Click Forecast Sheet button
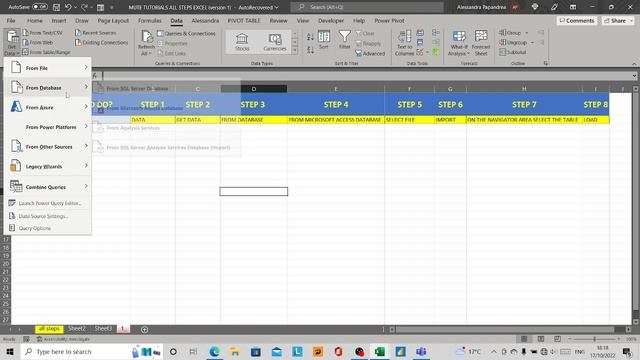Image resolution: width=640 pixels, height=360 pixels. [x=481, y=43]
